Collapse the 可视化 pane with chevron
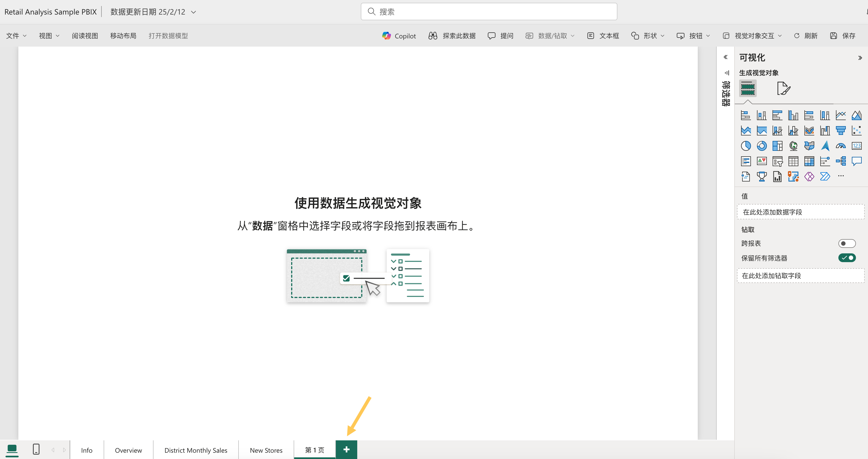868x459 pixels. [860, 57]
